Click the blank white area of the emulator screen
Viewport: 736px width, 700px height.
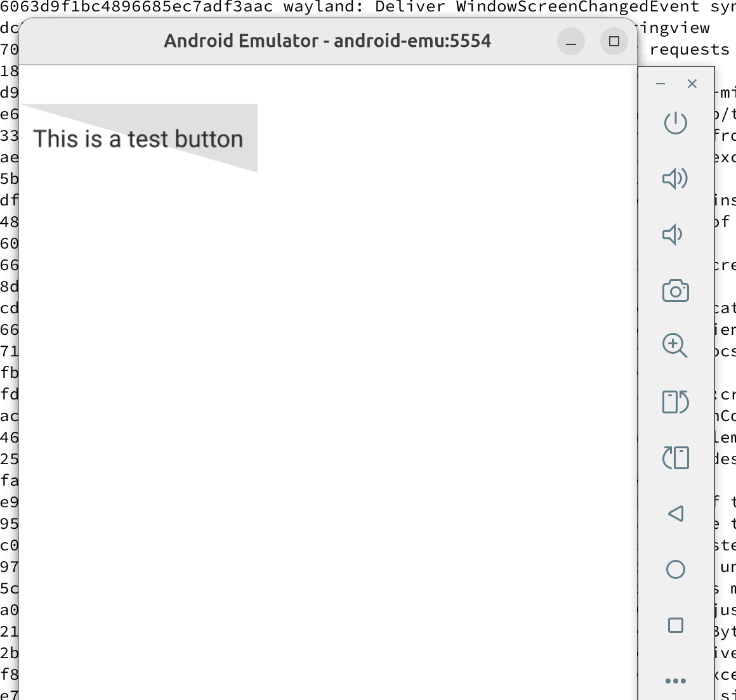click(x=329, y=422)
